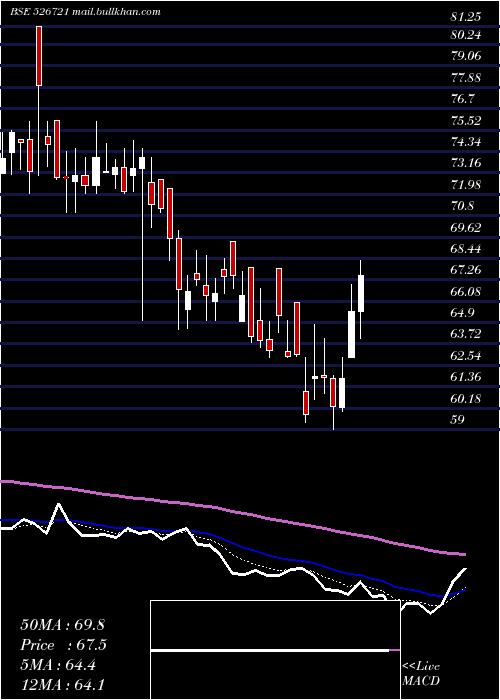Click the 80.24 price axis label

pyautogui.click(x=466, y=35)
